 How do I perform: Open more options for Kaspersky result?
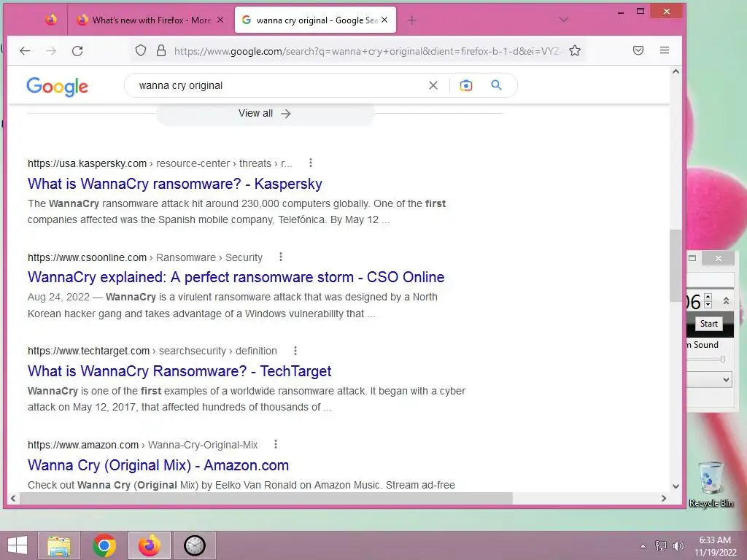pyautogui.click(x=311, y=163)
